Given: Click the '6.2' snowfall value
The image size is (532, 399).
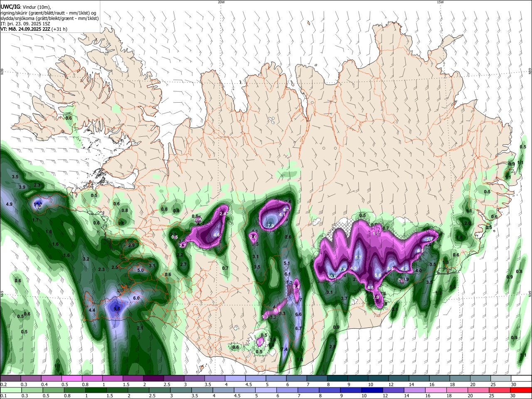Looking at the screenshot, I should point(404,268).
